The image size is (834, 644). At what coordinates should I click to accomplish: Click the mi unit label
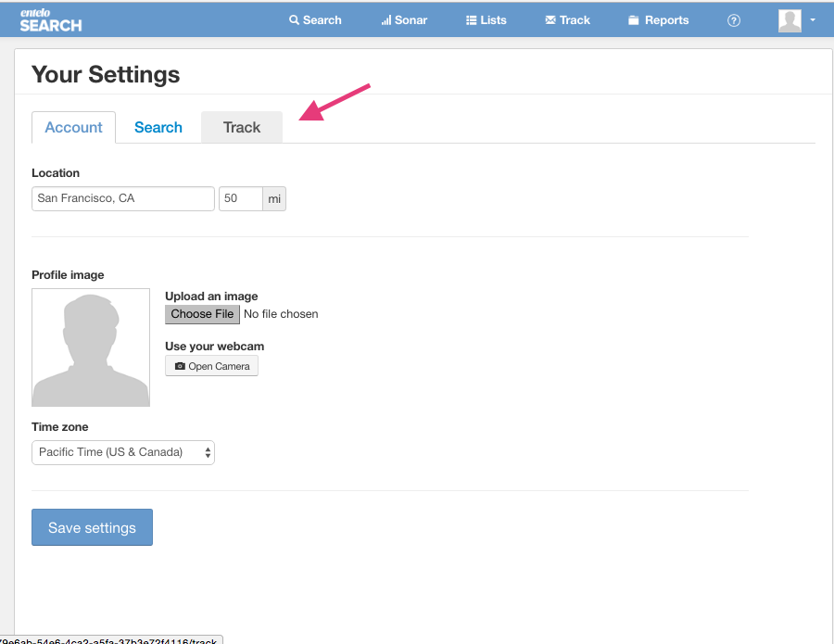(x=274, y=199)
